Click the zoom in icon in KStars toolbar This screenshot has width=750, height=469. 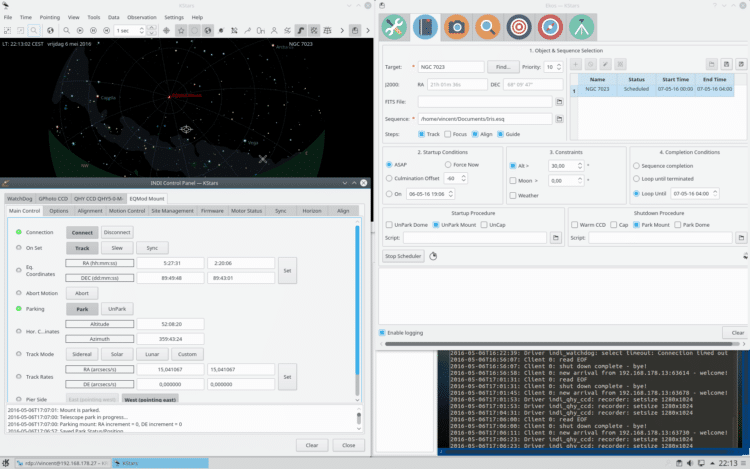coord(66,30)
